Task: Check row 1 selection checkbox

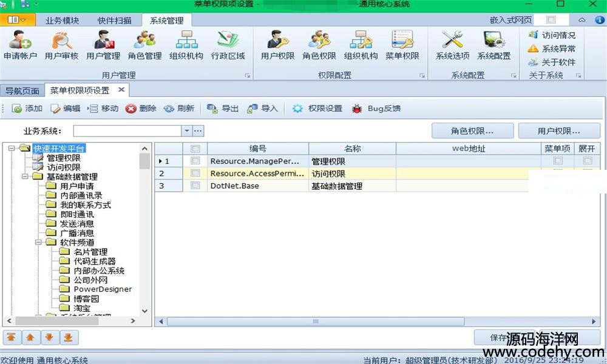Action: pyautogui.click(x=195, y=161)
